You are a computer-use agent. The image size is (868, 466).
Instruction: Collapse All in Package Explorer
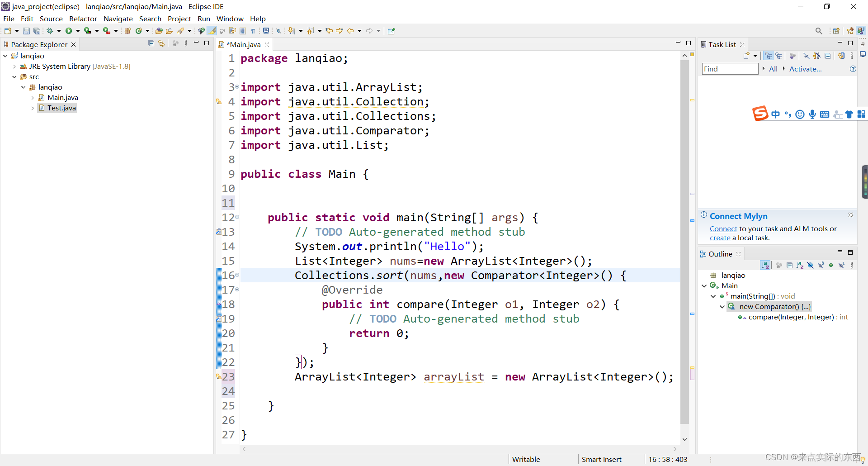click(x=151, y=43)
